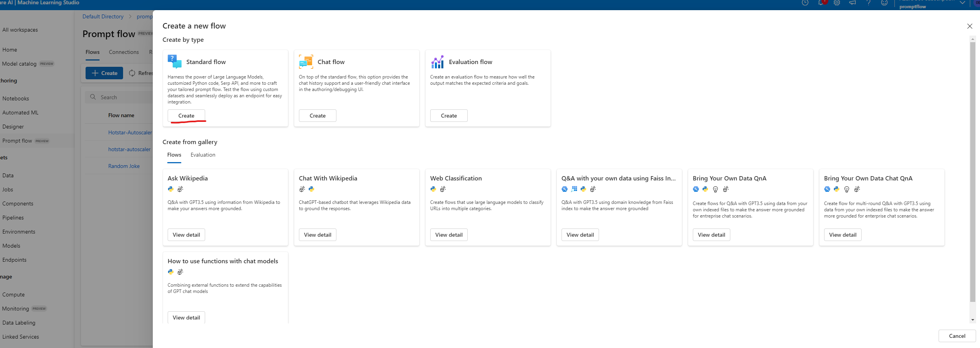Open the help question mark icon
Screen dimensions: 980x348
pyautogui.click(x=868, y=3)
